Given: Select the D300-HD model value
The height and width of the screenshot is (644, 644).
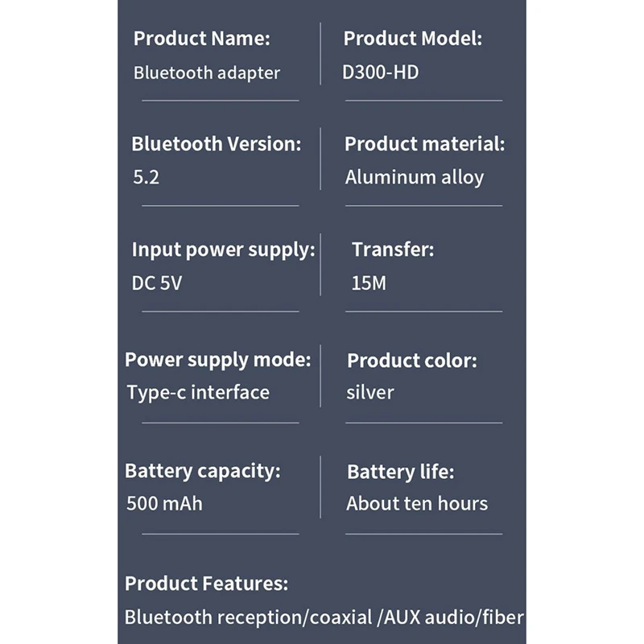Looking at the screenshot, I should coord(381,72).
